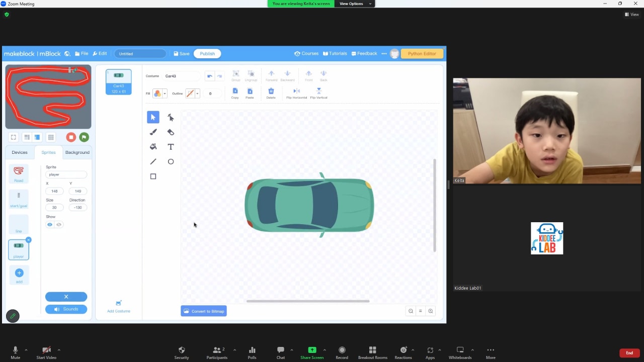This screenshot has width=644, height=362.
Task: Open the language globe menu
Action: click(67, 54)
